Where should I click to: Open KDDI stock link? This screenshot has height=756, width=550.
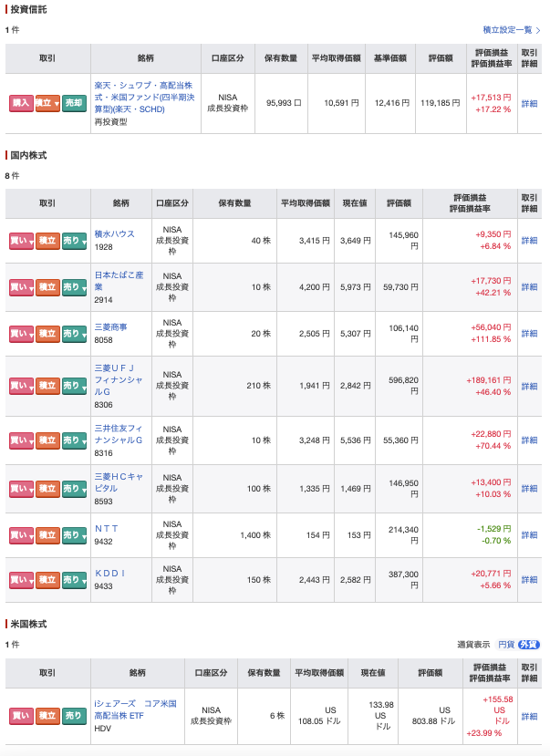[109, 574]
